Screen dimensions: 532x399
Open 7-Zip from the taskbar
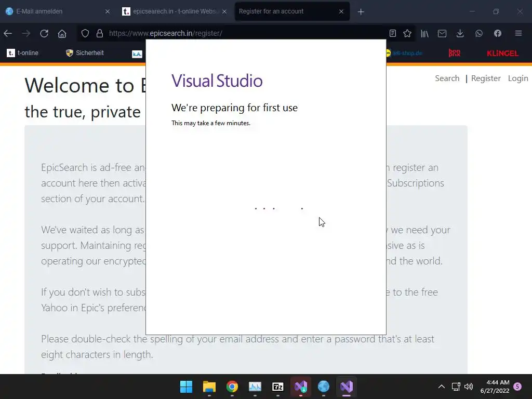click(x=278, y=387)
